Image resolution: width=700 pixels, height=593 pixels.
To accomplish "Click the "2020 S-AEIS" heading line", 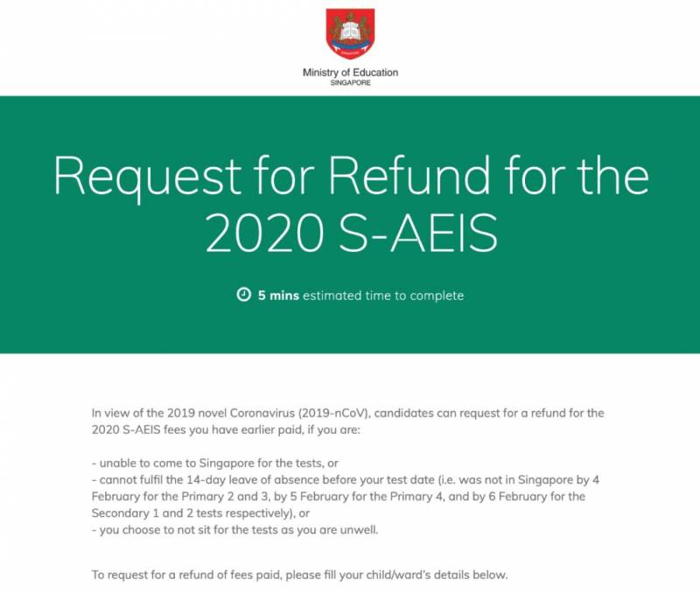I will click(x=350, y=232).
